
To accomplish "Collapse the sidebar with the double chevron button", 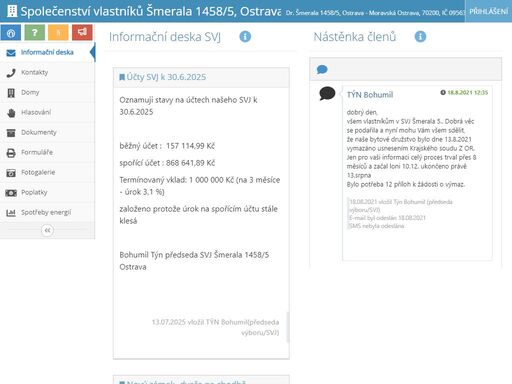I will 47,230.
